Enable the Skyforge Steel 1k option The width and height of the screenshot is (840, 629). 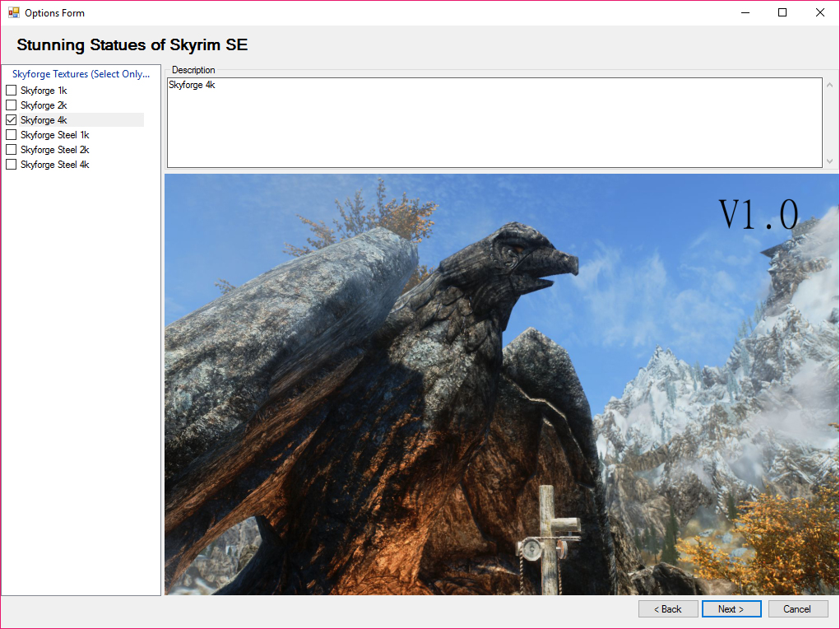coord(12,134)
